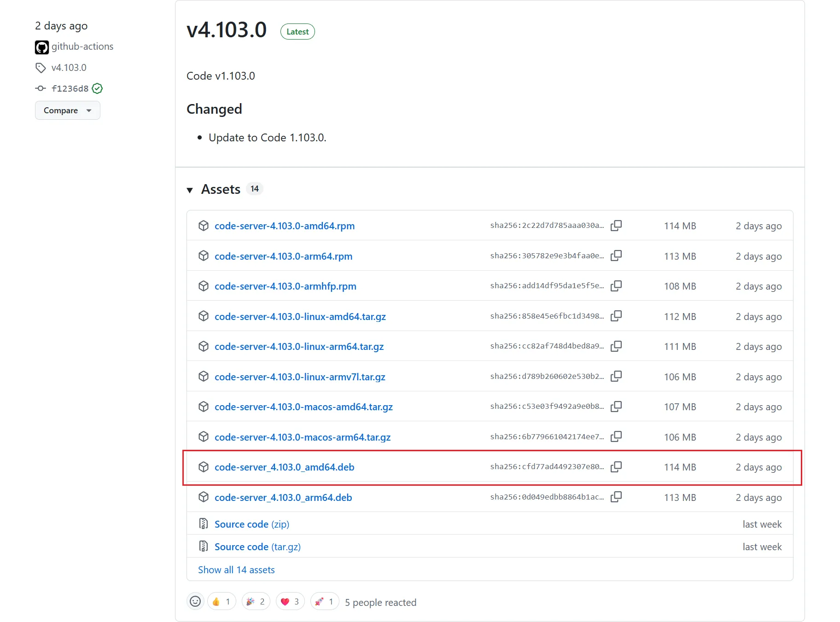Download code-server-4.103.0-armhfp.rpm

[x=286, y=286]
